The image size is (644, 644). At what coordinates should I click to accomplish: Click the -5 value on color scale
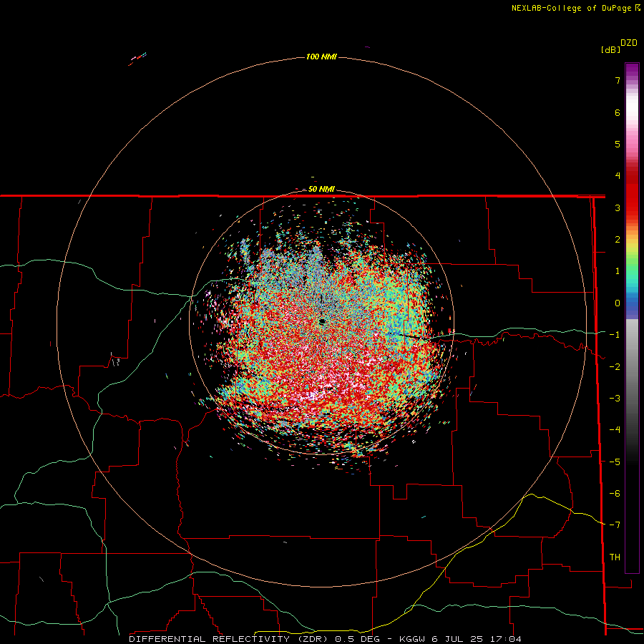click(x=615, y=462)
